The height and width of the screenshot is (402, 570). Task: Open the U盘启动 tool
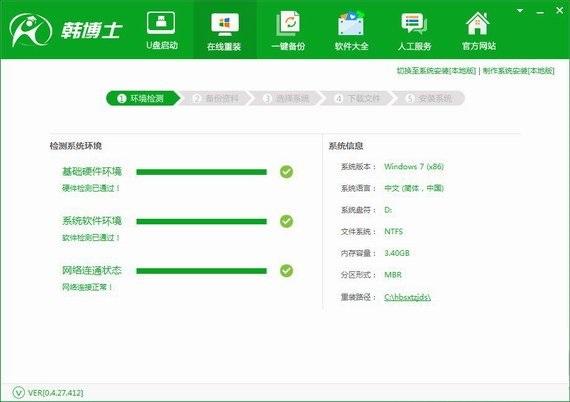tap(161, 31)
